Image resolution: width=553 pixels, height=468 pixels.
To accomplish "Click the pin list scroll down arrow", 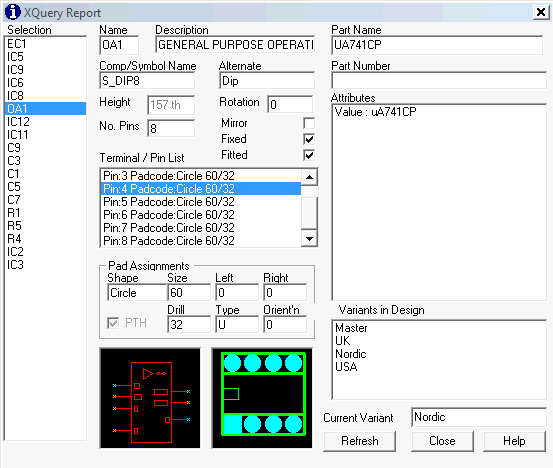I will (309, 239).
